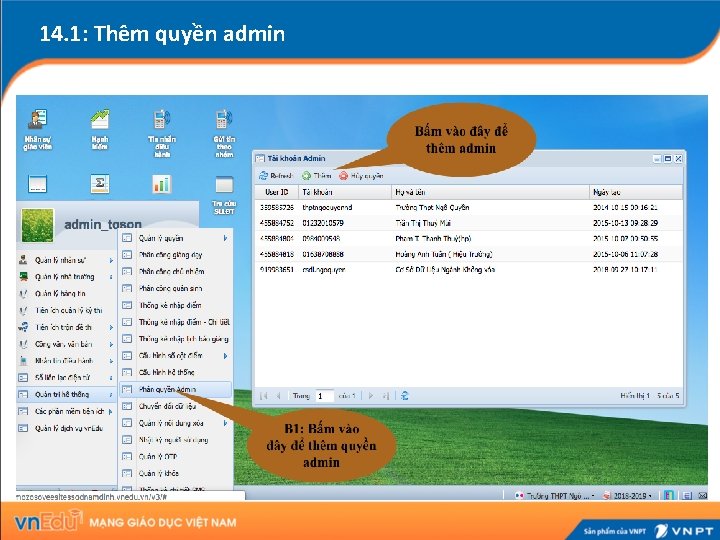Open Các phần mềm tiện ích menu
Image resolution: width=720 pixels, height=540 pixels.
click(66, 411)
